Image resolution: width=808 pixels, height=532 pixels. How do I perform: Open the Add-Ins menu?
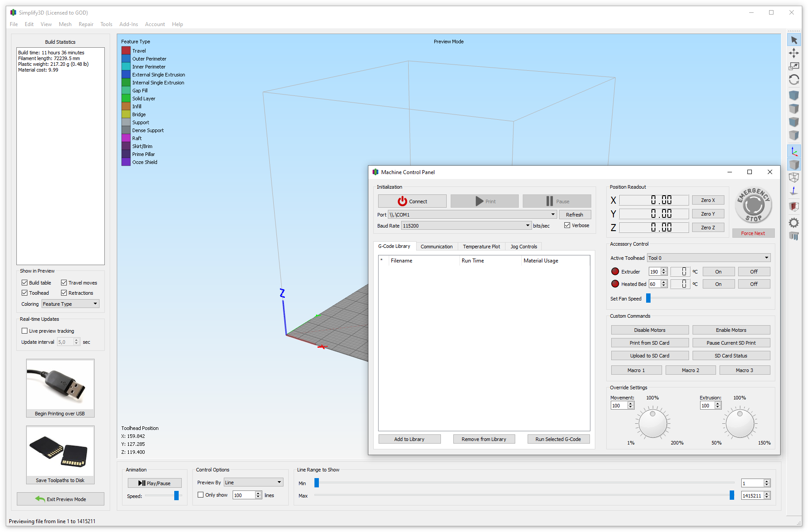[129, 24]
